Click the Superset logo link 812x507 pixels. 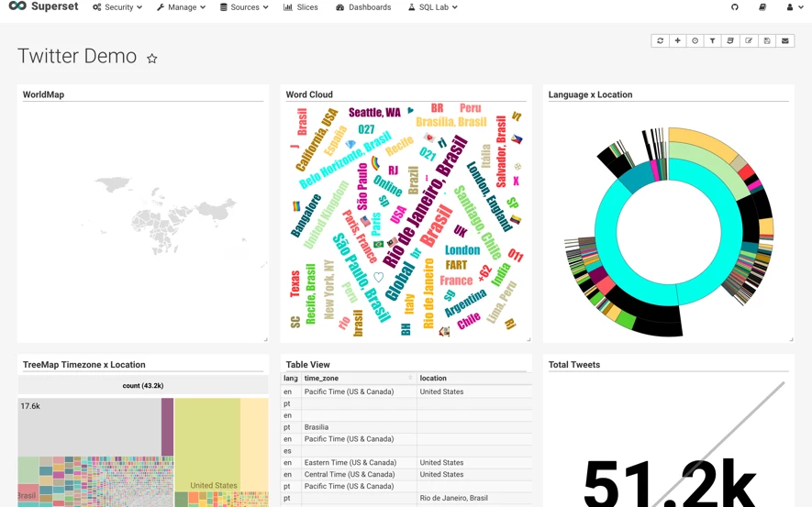(x=43, y=6)
